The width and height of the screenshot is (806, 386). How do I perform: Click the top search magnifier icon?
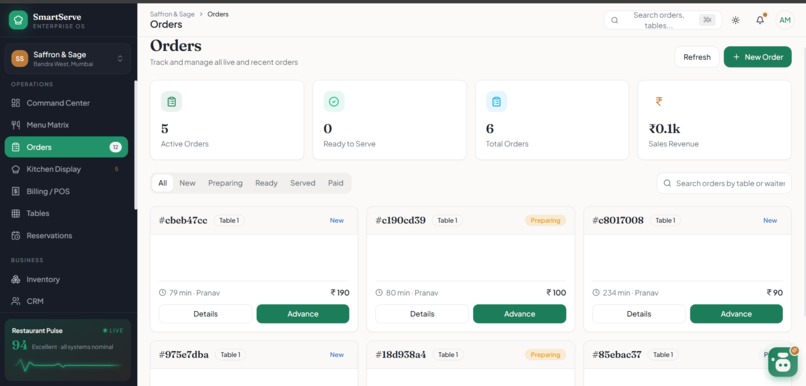pos(615,20)
